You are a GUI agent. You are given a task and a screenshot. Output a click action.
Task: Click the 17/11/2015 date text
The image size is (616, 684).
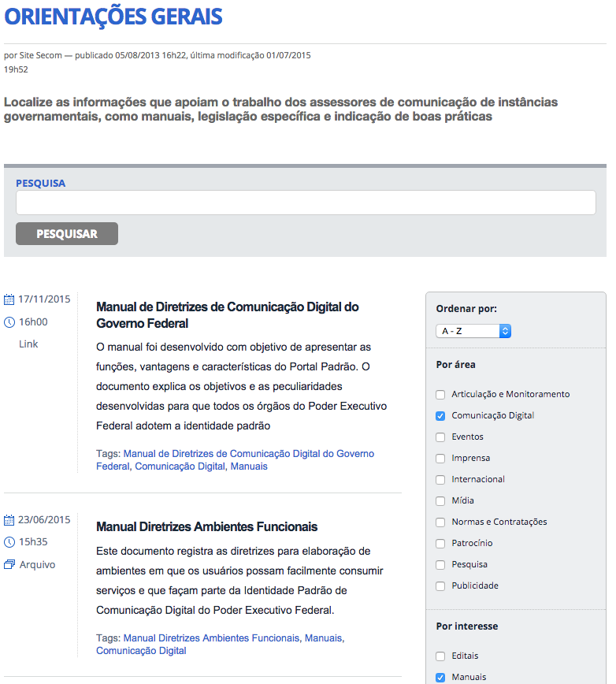(44, 299)
